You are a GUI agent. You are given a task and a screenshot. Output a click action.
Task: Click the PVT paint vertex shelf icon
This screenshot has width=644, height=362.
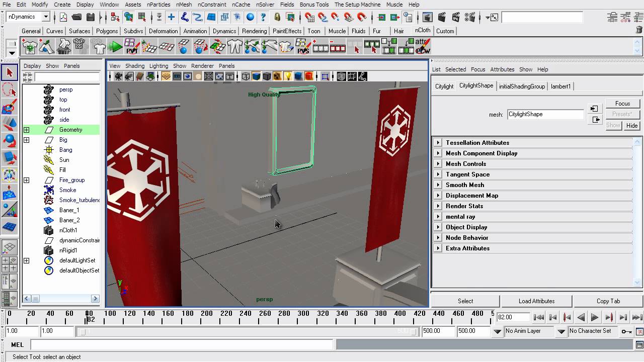(x=132, y=47)
